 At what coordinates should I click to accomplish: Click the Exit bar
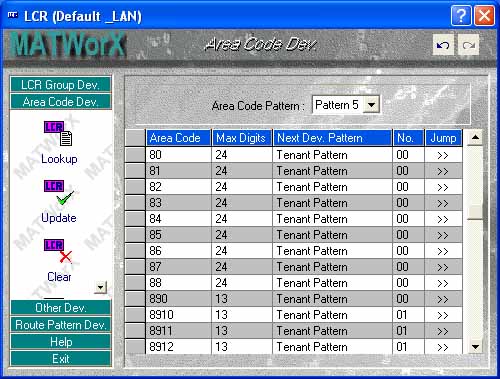[x=61, y=359]
